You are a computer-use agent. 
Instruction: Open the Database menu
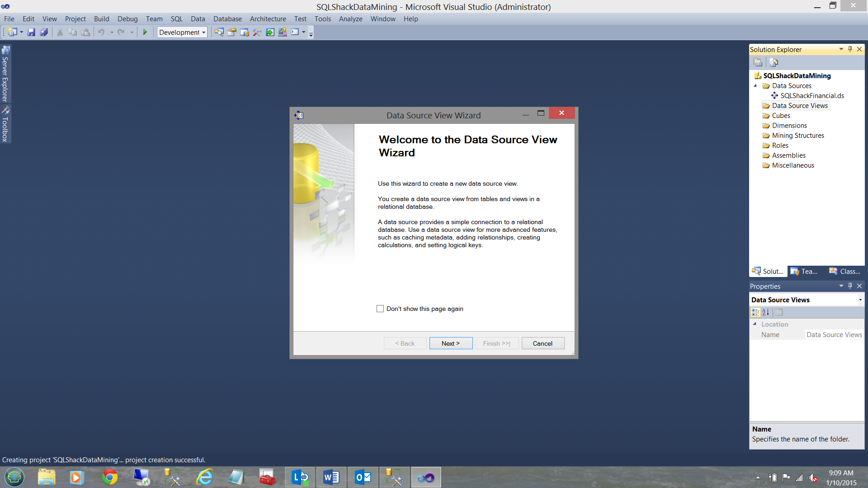tap(227, 19)
